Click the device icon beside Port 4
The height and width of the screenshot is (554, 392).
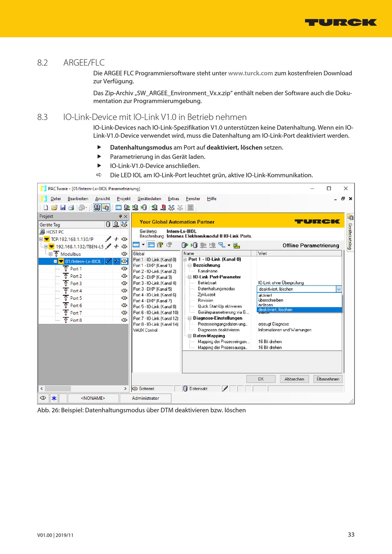point(66,291)
